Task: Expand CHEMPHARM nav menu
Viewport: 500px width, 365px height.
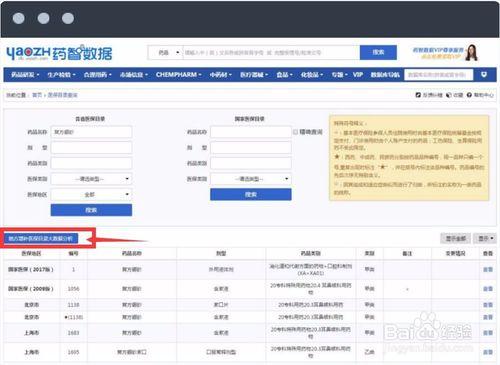Action: 179,75
